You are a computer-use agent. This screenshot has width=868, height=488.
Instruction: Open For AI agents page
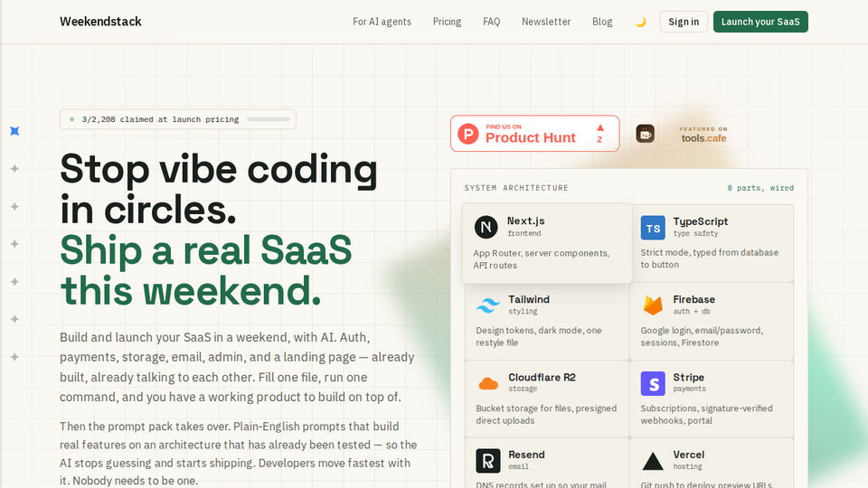pos(382,22)
